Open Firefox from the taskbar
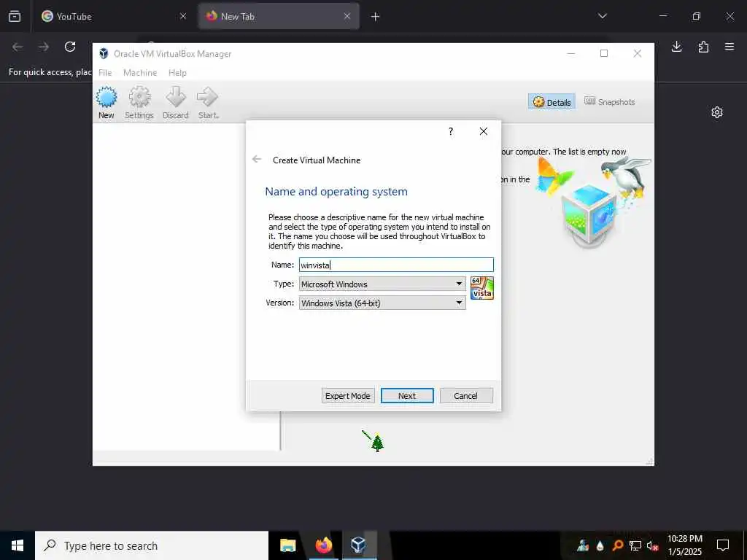 [323, 545]
